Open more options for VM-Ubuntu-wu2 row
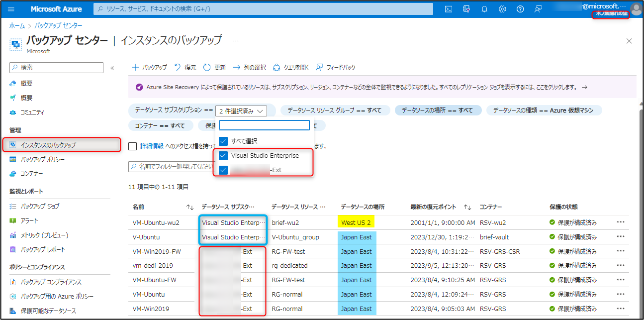Viewport: 644px width, 320px height. click(620, 222)
